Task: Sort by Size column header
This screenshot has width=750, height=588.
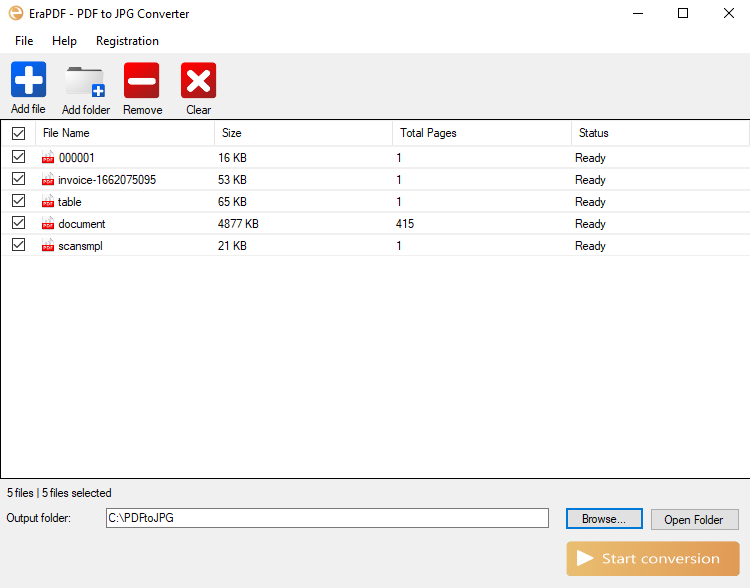Action: [x=303, y=133]
